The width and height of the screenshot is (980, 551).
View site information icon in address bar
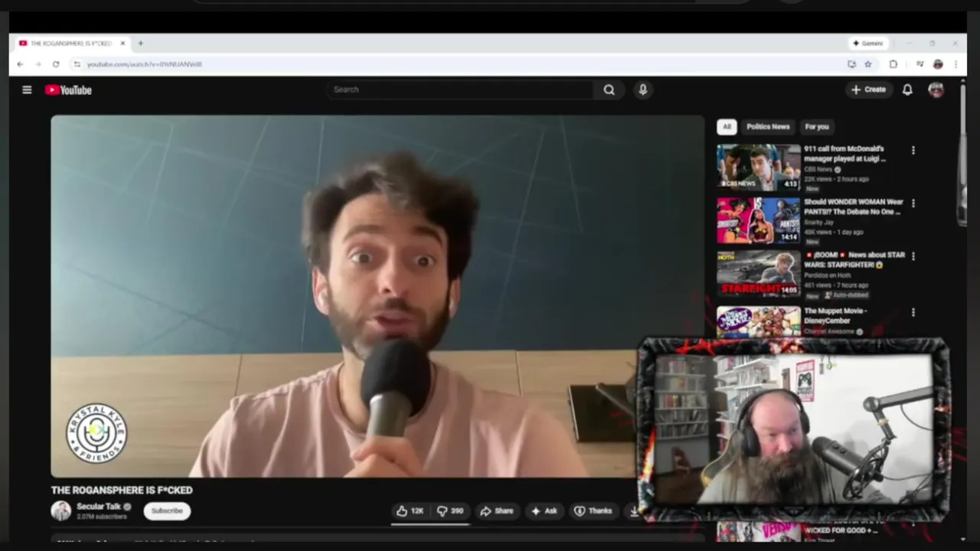[x=77, y=64]
